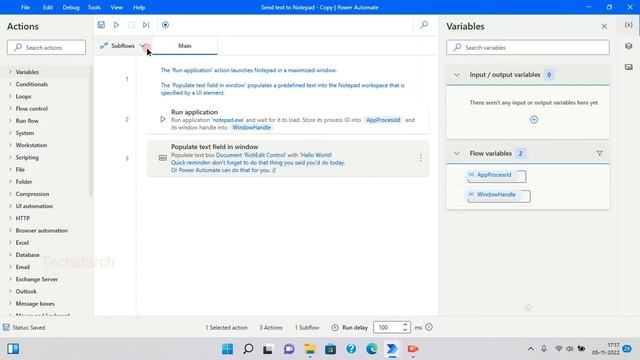The height and width of the screenshot is (360, 640).
Task: Add an input or output variable
Action: [x=534, y=120]
